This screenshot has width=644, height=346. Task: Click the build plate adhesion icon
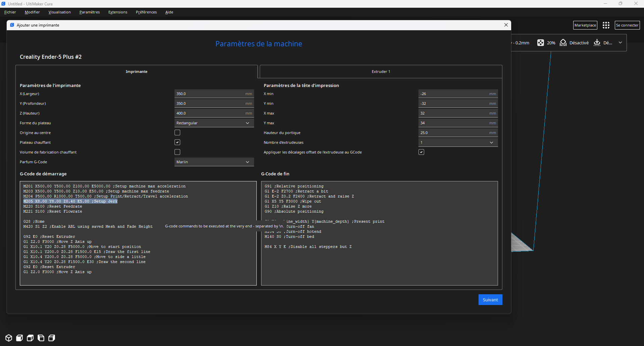[597, 43]
